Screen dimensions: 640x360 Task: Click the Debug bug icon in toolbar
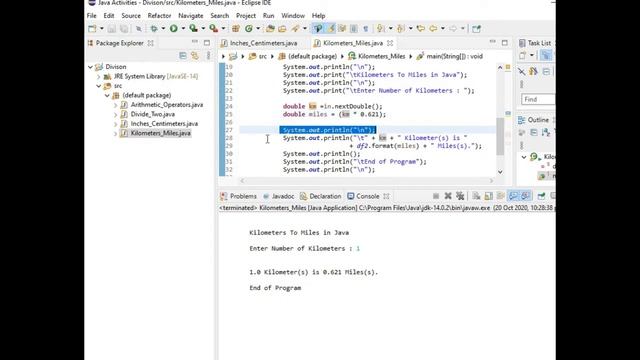pyautogui.click(x=153, y=29)
